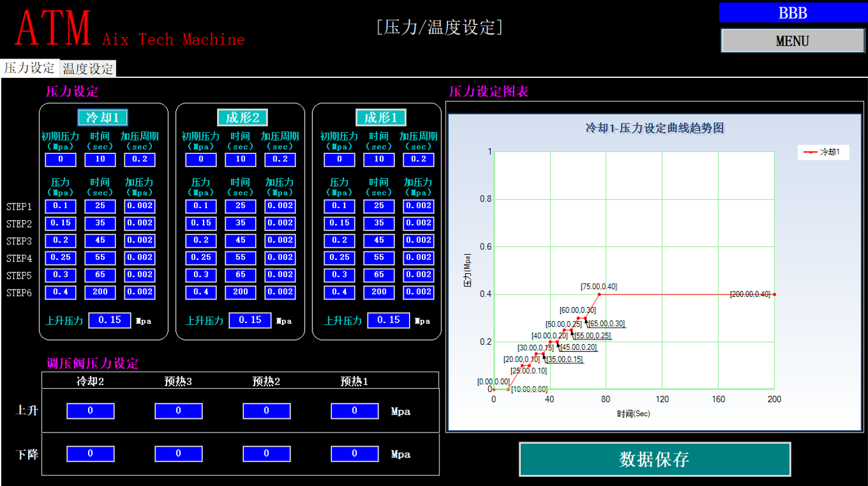Screen dimensions: 868x486
Task: Click the 冷却1 legend in the chart
Action: 825,153
